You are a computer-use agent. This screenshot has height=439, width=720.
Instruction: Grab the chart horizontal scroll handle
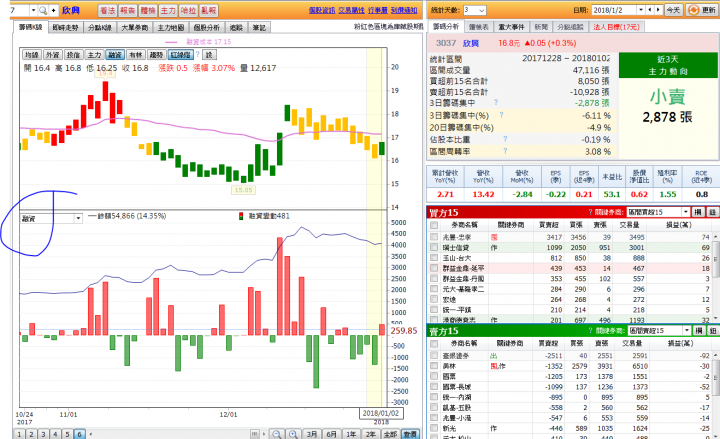255,434
